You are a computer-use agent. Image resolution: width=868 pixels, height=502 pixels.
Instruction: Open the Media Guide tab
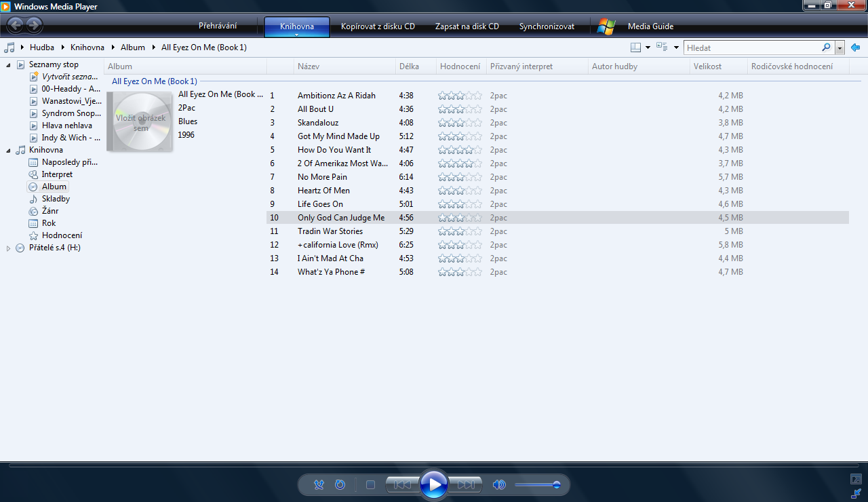[651, 26]
